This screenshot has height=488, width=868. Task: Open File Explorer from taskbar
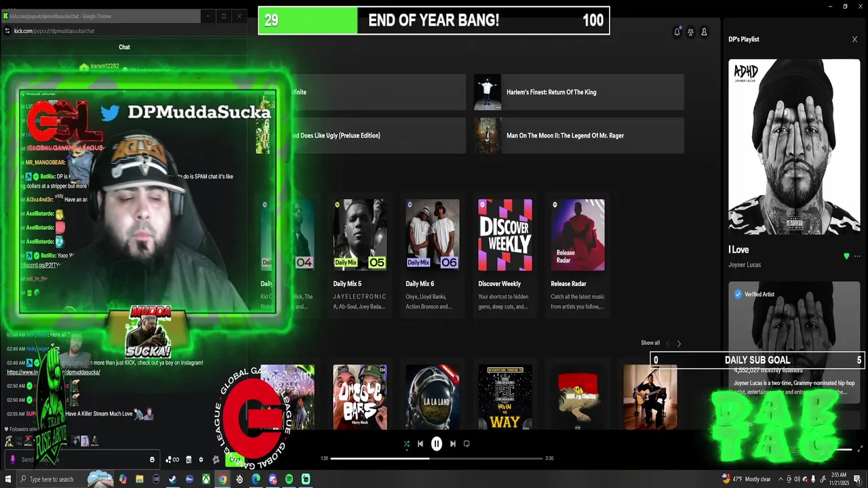coord(140,479)
